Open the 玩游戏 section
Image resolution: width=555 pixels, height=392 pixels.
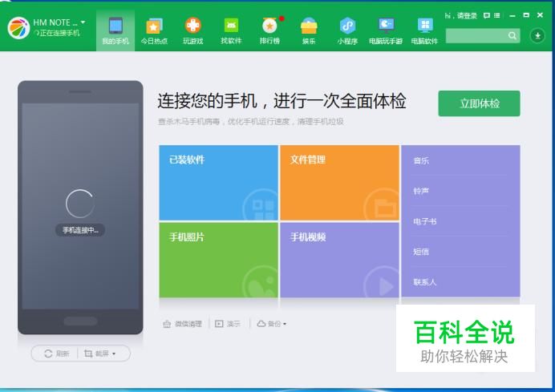tap(193, 31)
